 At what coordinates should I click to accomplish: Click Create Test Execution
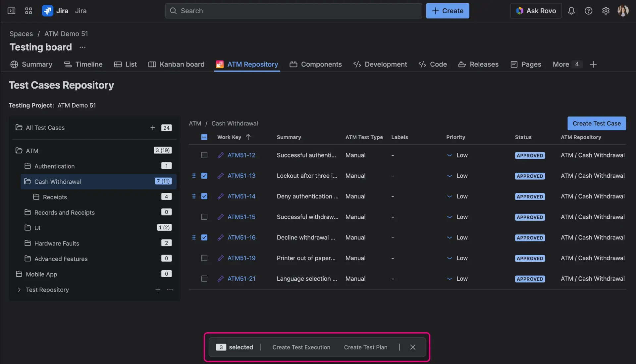[301, 347]
